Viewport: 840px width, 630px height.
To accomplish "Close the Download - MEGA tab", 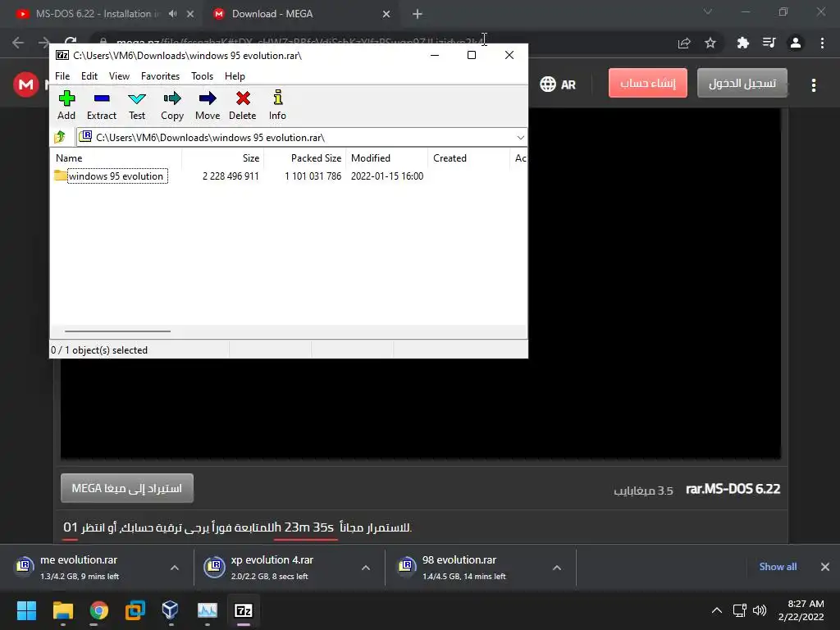I will [386, 15].
